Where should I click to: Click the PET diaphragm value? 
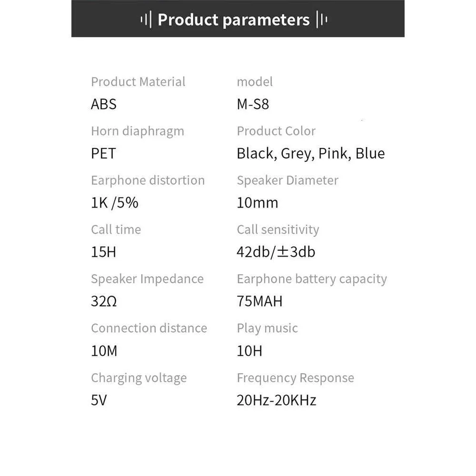pos(103,154)
